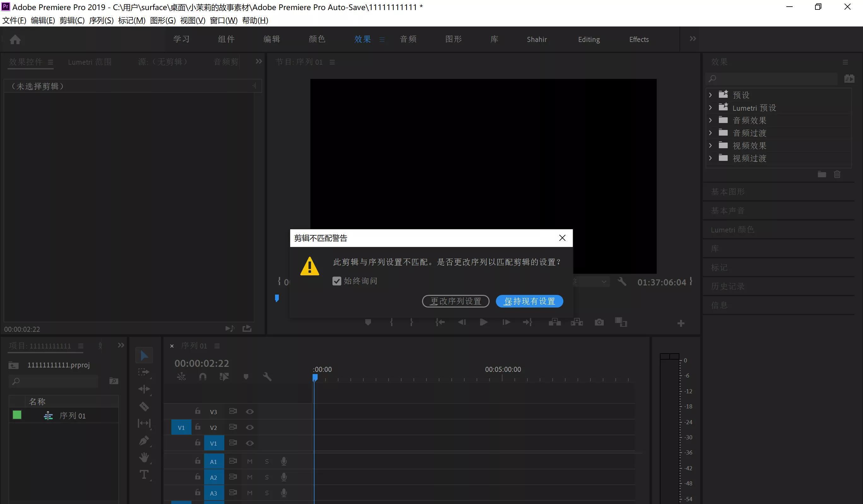Open the 序列 01 timeline panel menu
The width and height of the screenshot is (863, 504).
(x=217, y=346)
